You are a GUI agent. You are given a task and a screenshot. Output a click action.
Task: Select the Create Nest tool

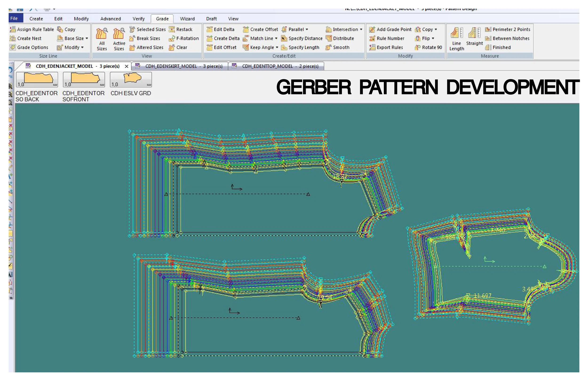pyautogui.click(x=25, y=38)
